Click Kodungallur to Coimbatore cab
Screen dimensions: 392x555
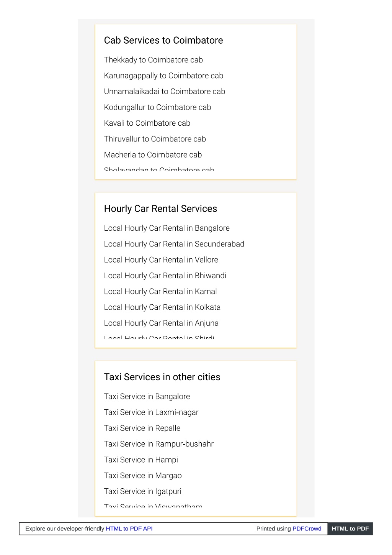(157, 107)
